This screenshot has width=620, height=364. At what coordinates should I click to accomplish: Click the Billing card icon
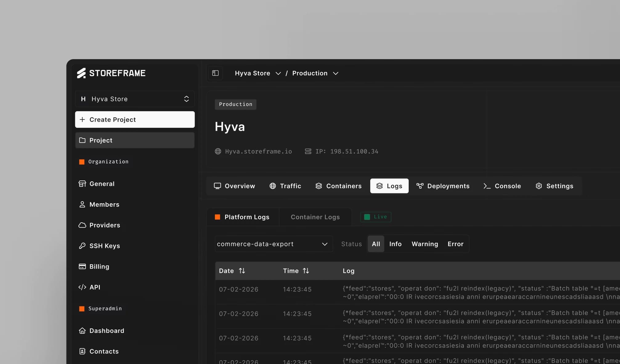point(82,266)
